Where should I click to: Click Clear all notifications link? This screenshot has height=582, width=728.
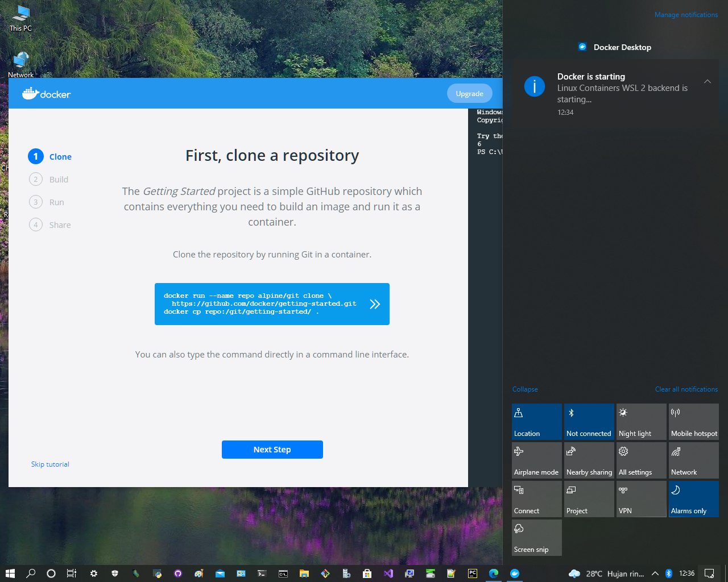tap(686, 389)
